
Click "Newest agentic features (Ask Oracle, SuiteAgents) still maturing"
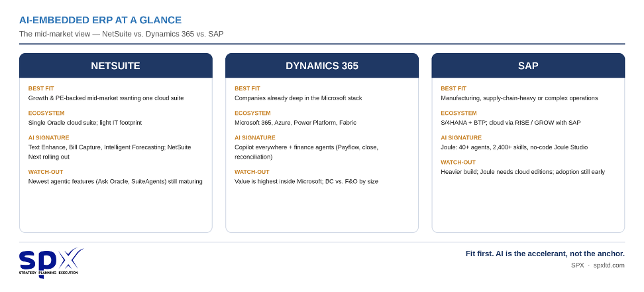pyautogui.click(x=115, y=181)
